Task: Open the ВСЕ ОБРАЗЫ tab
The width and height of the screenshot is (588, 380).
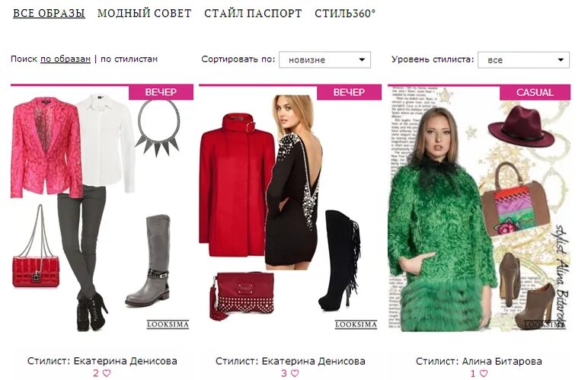Action: coord(49,14)
